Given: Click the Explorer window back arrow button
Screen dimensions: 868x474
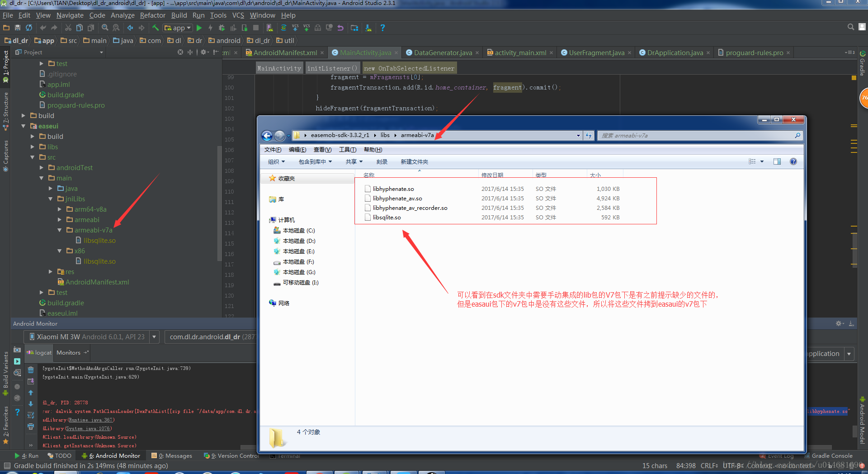Looking at the screenshot, I should pyautogui.click(x=267, y=135).
